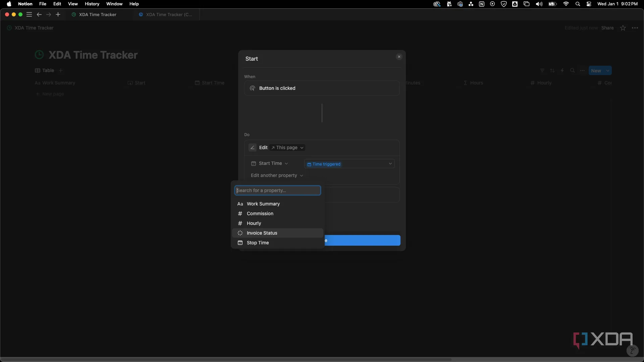Open the View menu

coord(73,4)
